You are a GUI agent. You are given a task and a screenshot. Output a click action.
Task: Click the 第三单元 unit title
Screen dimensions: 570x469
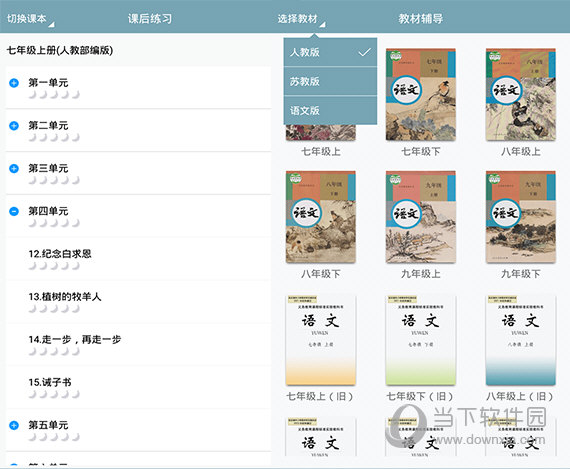click(48, 168)
